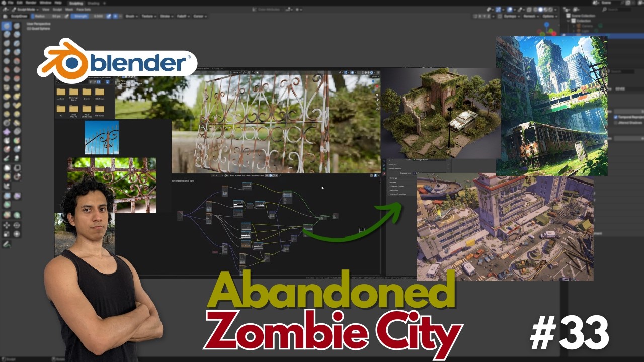The width and height of the screenshot is (644, 362).
Task: Toggle the Temporal Reprojection checkbox
Action: click(616, 117)
